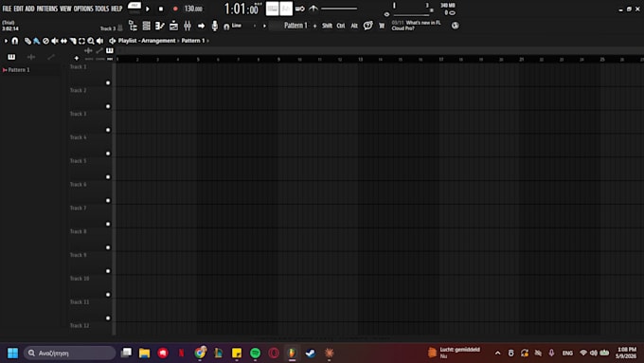
Task: Open the playlist options arrow menu
Action: tap(6, 41)
